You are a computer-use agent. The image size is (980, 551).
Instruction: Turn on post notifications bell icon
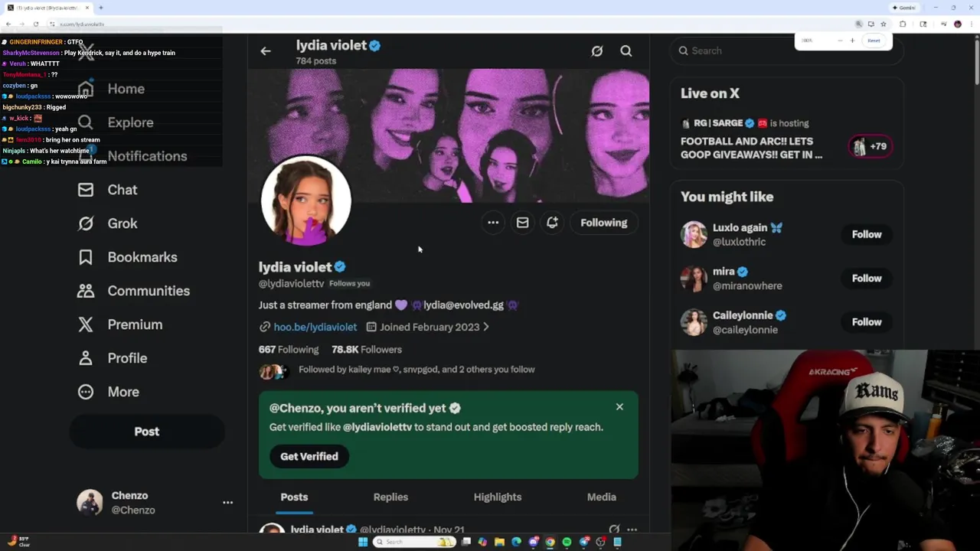pos(552,223)
